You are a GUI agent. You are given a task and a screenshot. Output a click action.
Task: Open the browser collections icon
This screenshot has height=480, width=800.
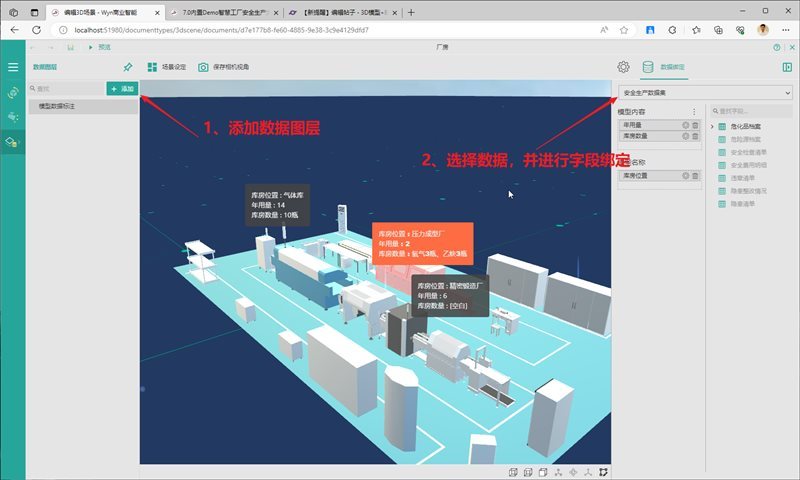click(718, 30)
